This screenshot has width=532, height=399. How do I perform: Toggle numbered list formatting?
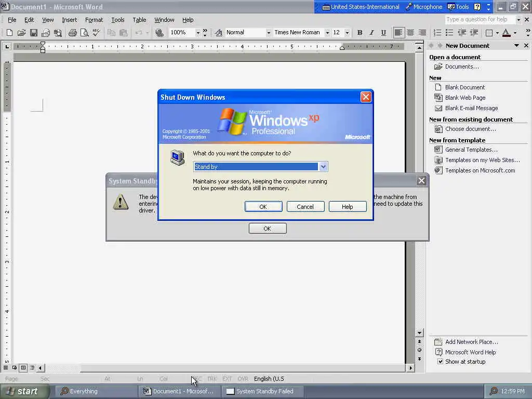coord(437,33)
